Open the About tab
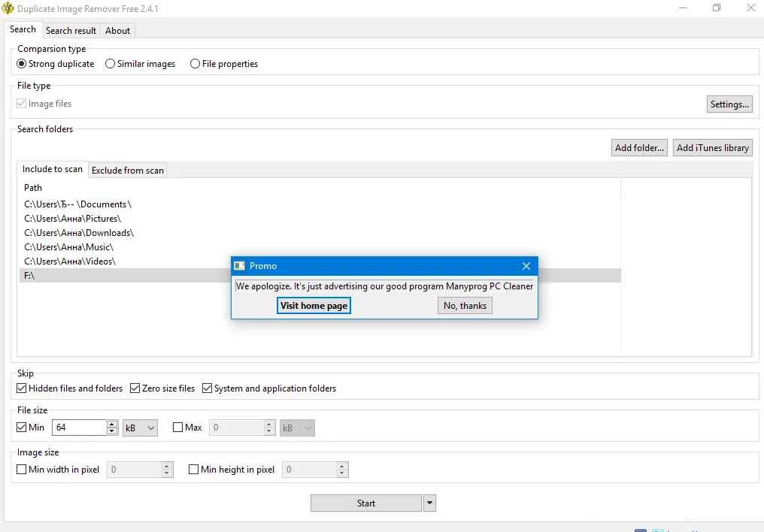 (117, 31)
